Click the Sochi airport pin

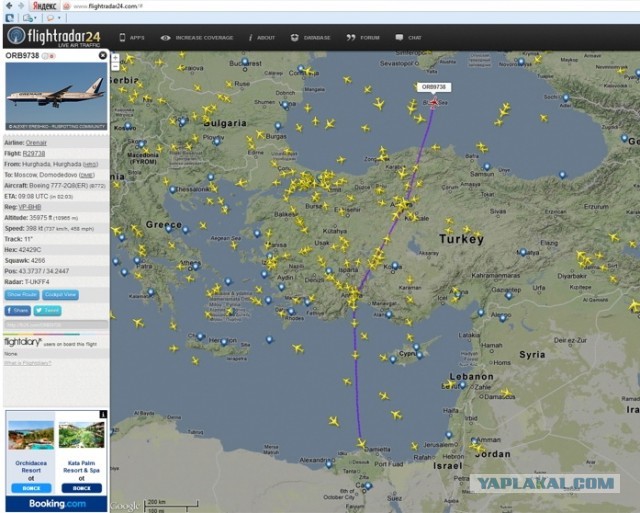pyautogui.click(x=566, y=98)
